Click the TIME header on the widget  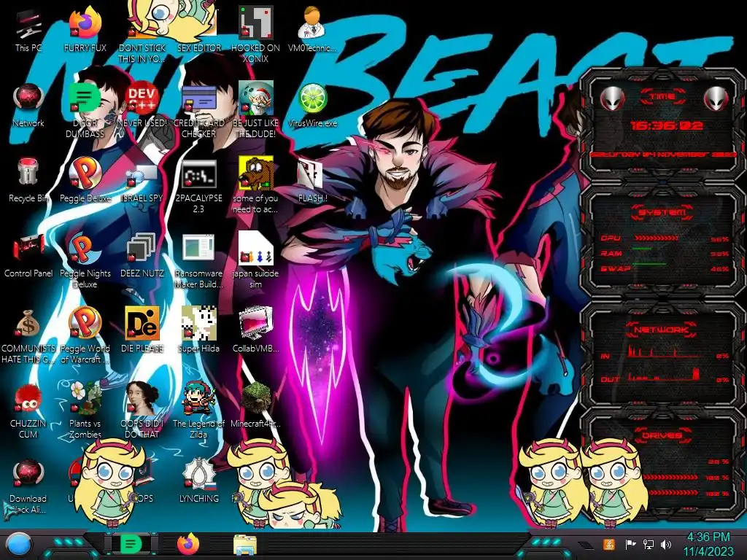662,97
